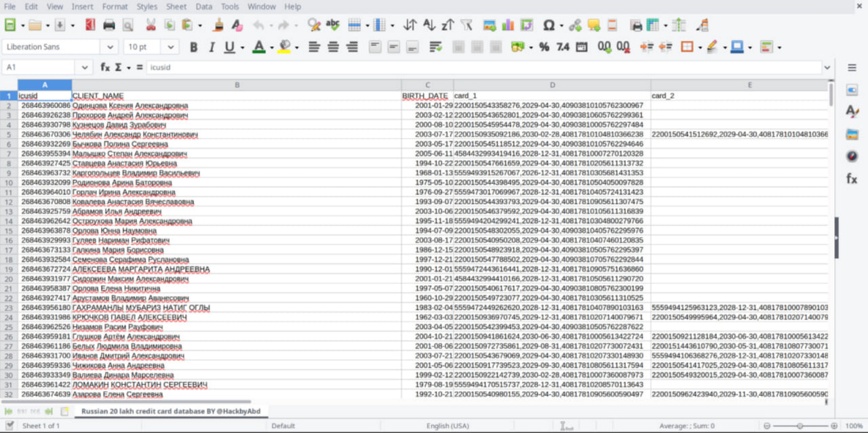Image resolution: width=868 pixels, height=433 pixels.
Task: Open the Sheet menu
Action: pos(176,6)
